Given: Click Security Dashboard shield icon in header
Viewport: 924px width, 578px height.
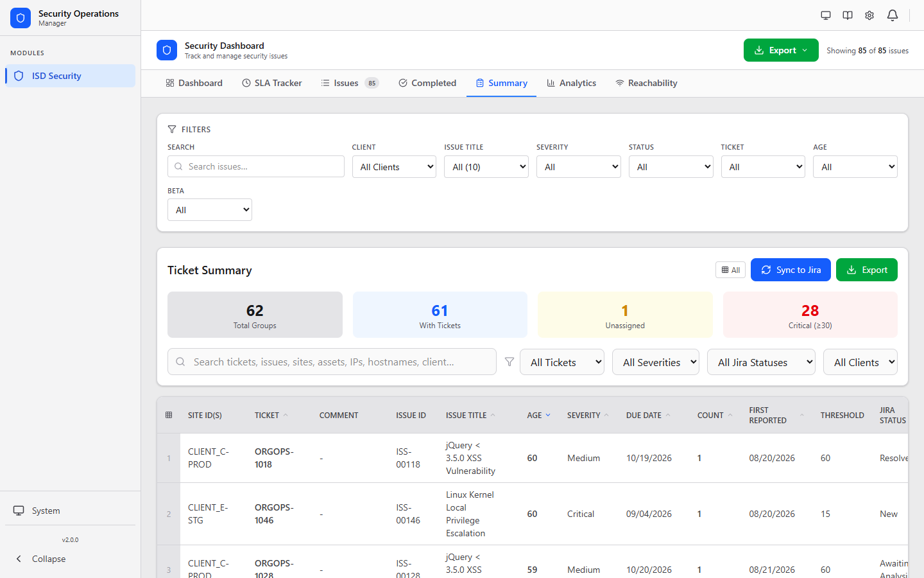Looking at the screenshot, I should (x=167, y=50).
